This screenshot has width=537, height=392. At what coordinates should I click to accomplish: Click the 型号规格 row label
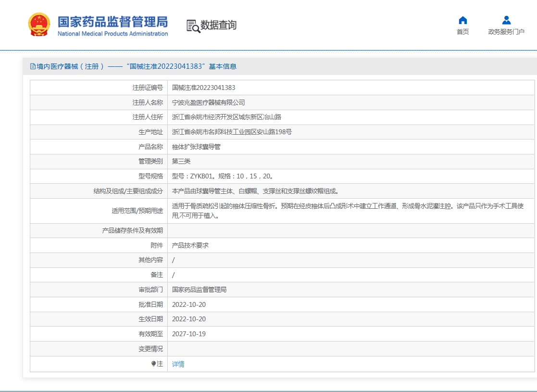click(x=150, y=176)
